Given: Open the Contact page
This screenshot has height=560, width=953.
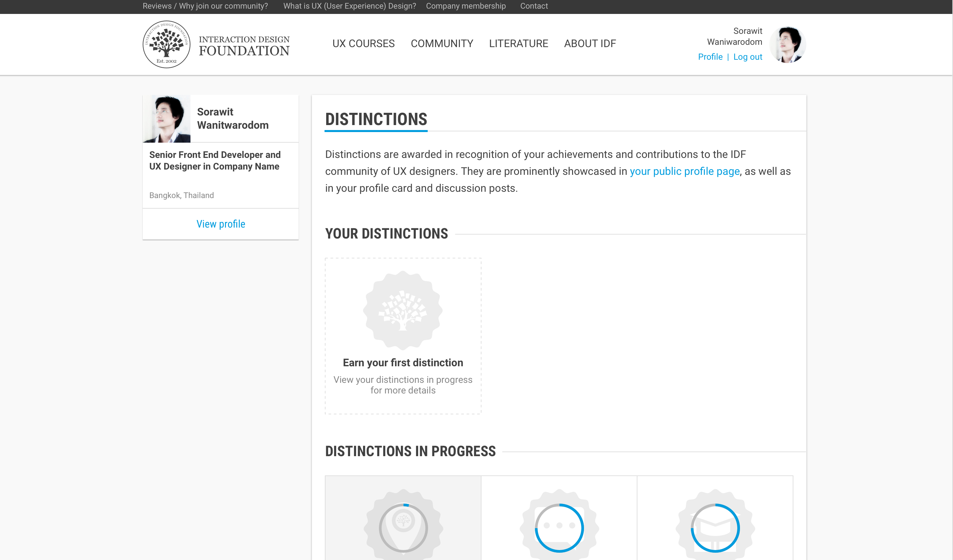Looking at the screenshot, I should 534,6.
